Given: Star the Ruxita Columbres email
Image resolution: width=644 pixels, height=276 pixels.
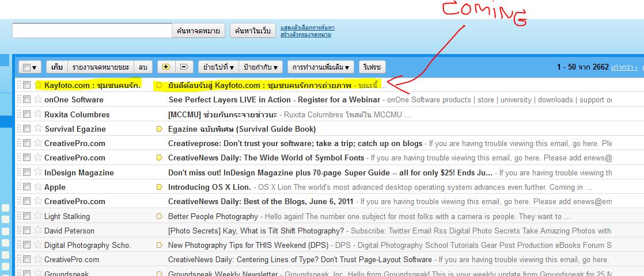Looking at the screenshot, I should pyautogui.click(x=38, y=114).
